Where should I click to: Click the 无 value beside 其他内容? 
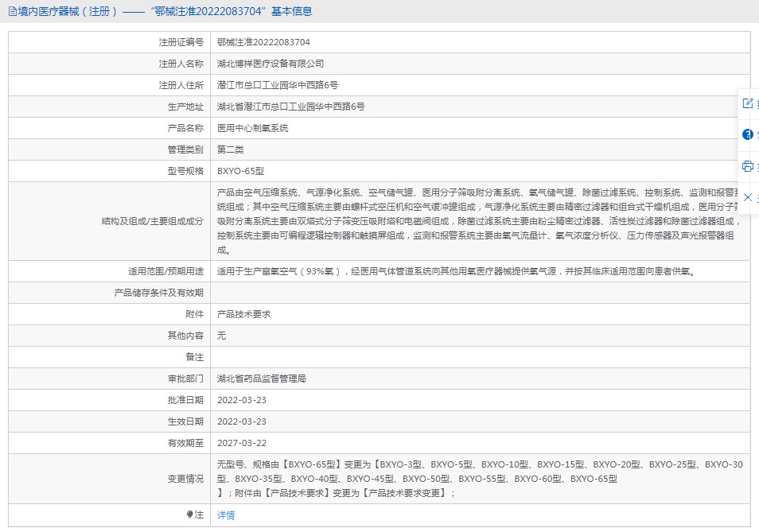tap(221, 335)
